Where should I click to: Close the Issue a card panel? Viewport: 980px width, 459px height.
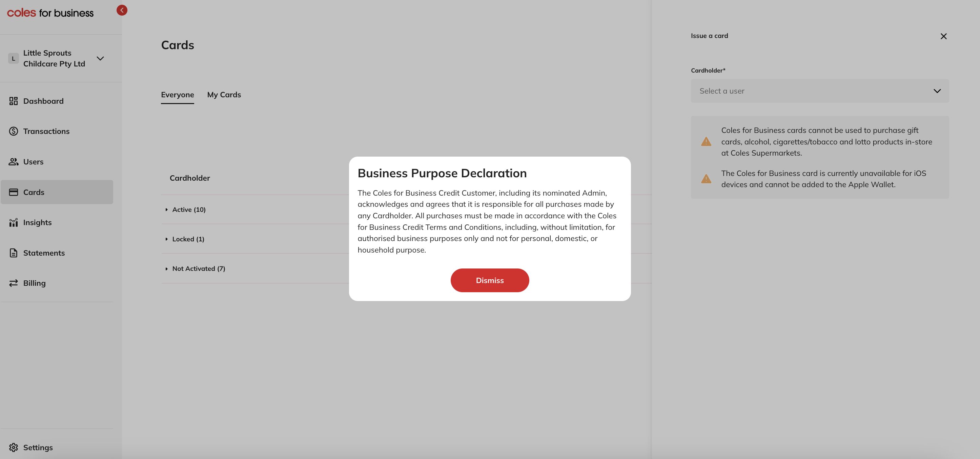[x=943, y=36]
